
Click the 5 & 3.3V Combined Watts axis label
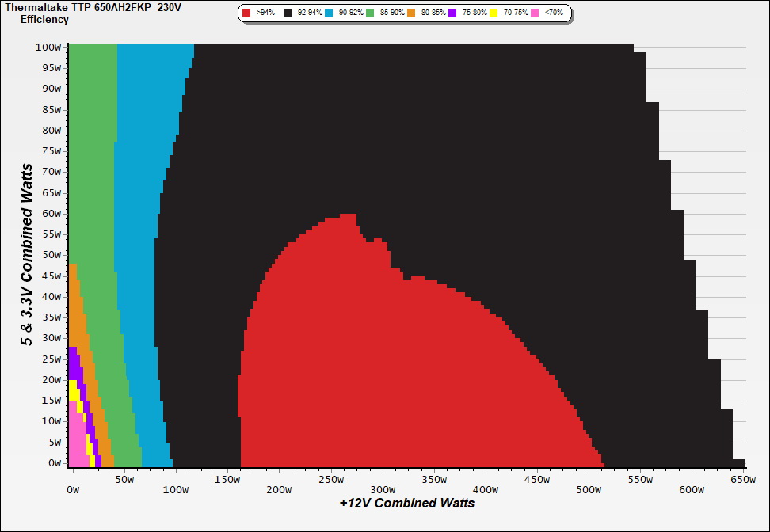(x=28, y=254)
